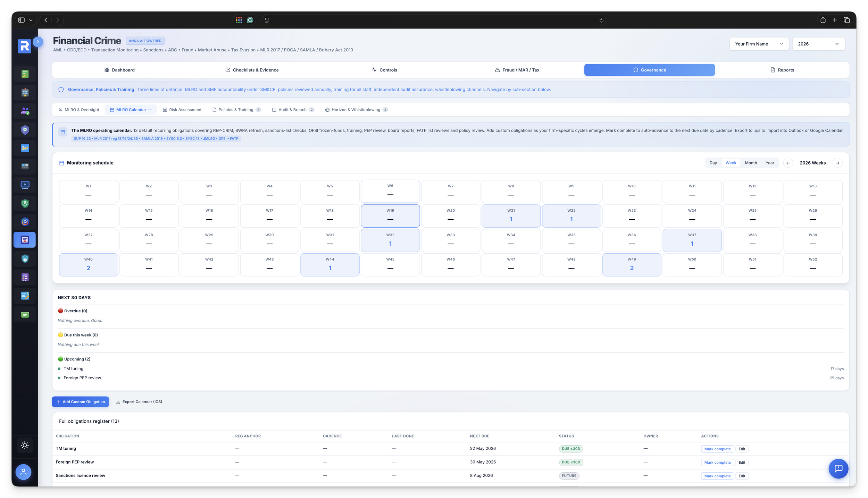Edit the TM tuning obligation
The width and height of the screenshot is (868, 498).
point(742,449)
